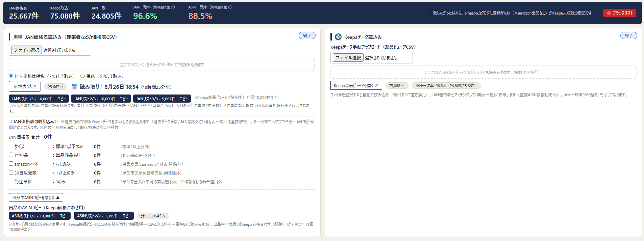The image size is (644, 241).
Task: Click the Keepaデータ手動アップロード label
Action: [373, 47]
